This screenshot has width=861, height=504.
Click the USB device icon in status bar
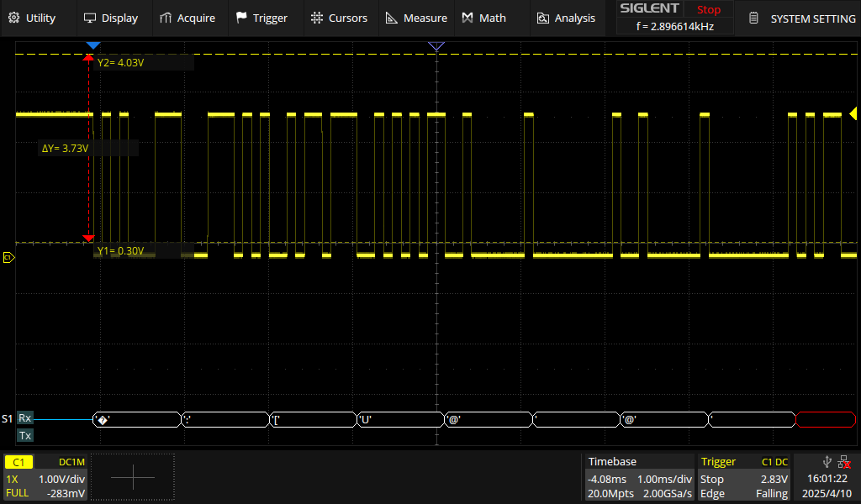827,461
